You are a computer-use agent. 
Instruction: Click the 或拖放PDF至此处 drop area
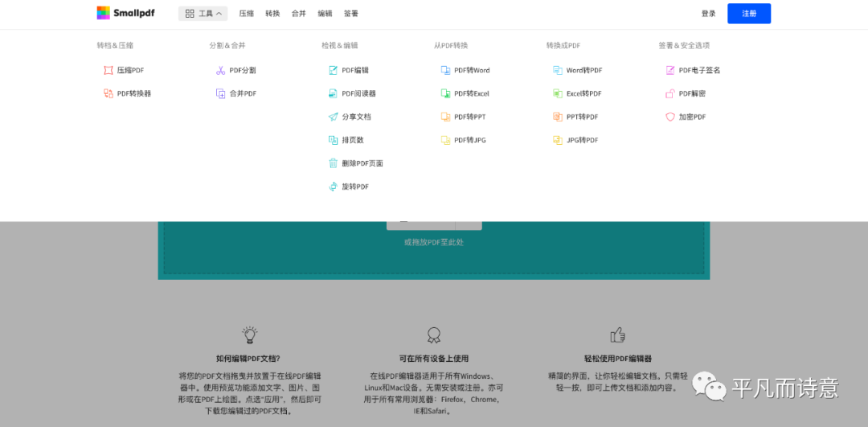point(433,242)
